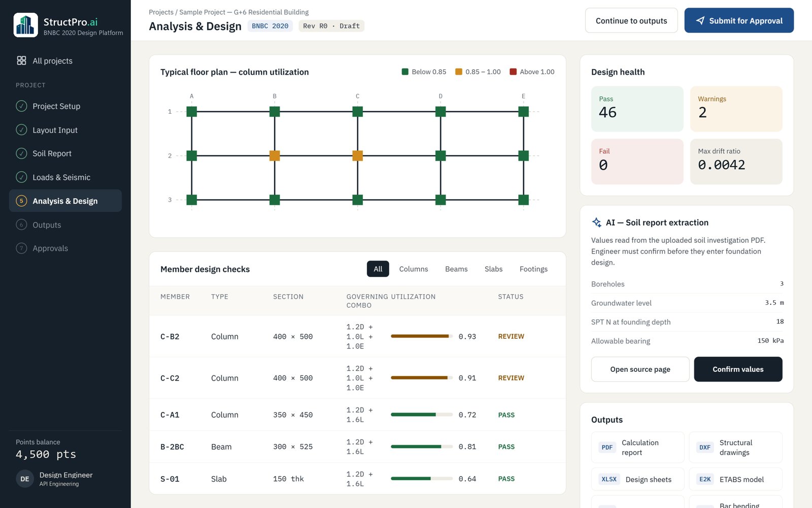Click the XLSX icon for Design sheets

click(x=609, y=480)
